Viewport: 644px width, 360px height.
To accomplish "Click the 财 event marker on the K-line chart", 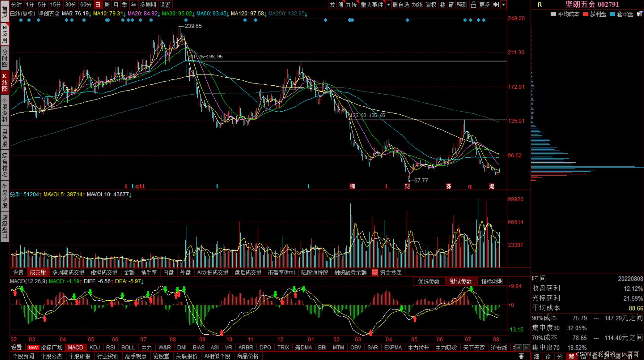I will [x=407, y=186].
